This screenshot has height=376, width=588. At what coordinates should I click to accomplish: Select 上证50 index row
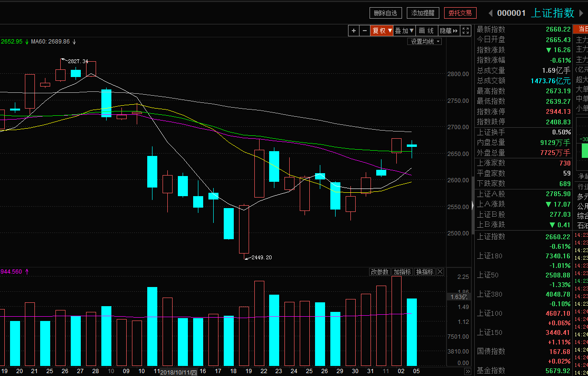click(523, 279)
